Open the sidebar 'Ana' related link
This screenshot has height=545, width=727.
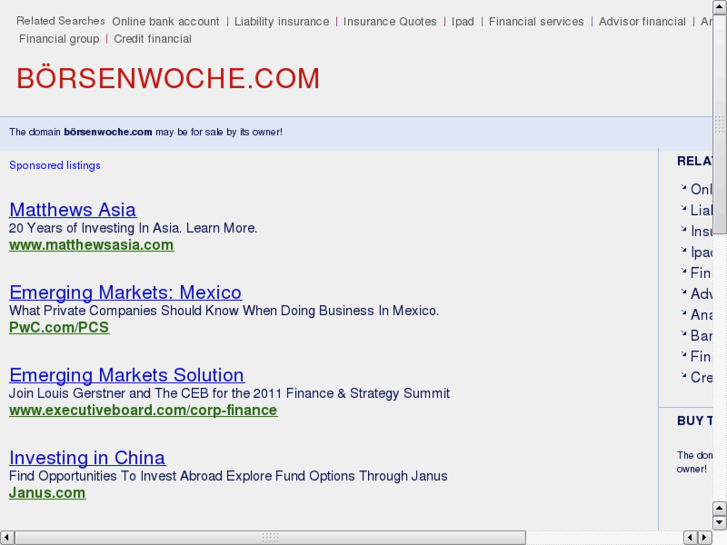coord(701,315)
